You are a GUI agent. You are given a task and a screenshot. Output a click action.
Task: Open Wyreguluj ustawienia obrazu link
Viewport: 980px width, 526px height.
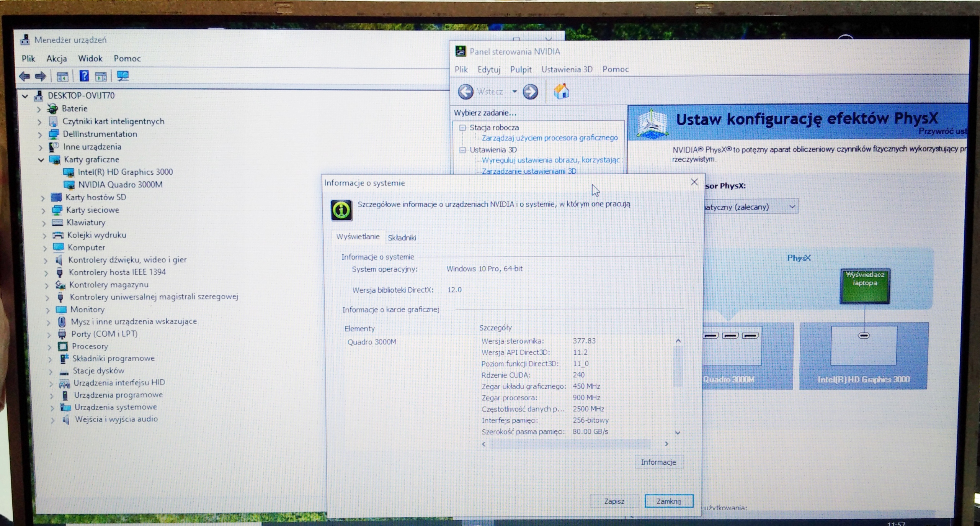(550, 160)
